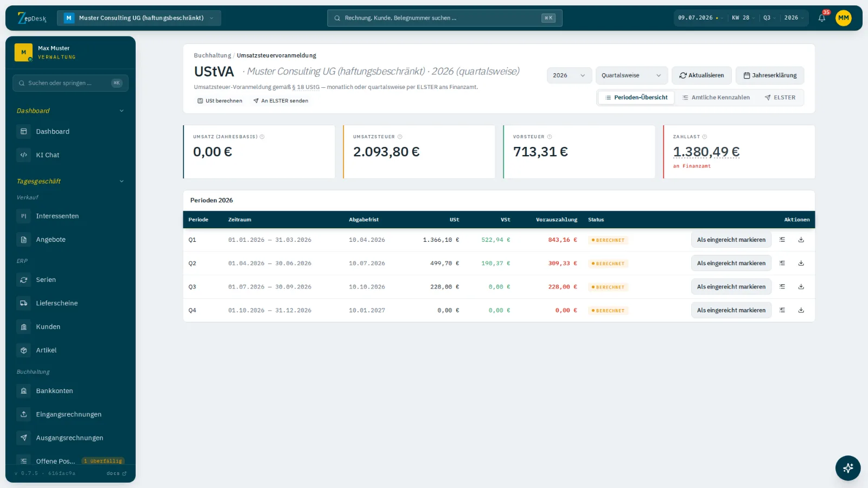Click the Zahllast amount 1.380,49 €
868x488 pixels.
coord(706,152)
